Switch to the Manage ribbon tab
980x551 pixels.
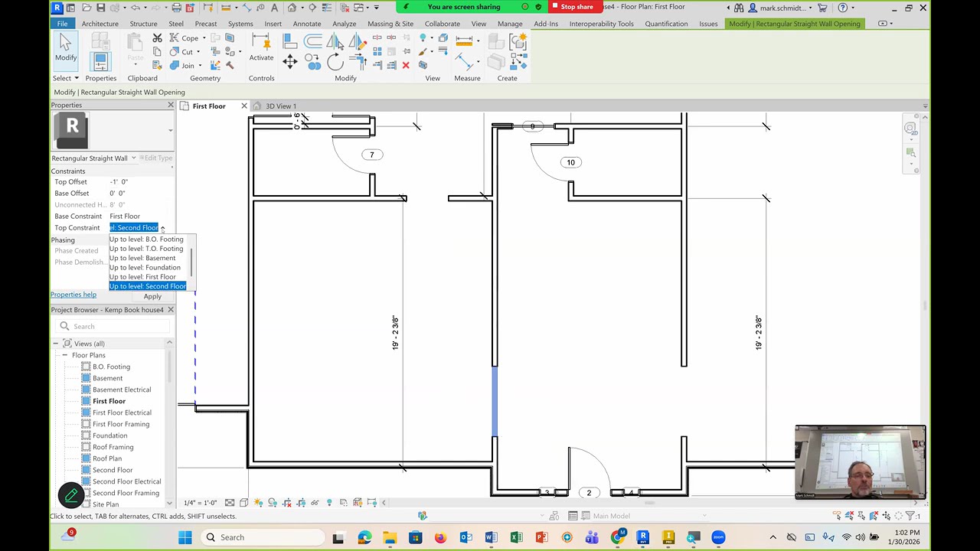(x=510, y=24)
